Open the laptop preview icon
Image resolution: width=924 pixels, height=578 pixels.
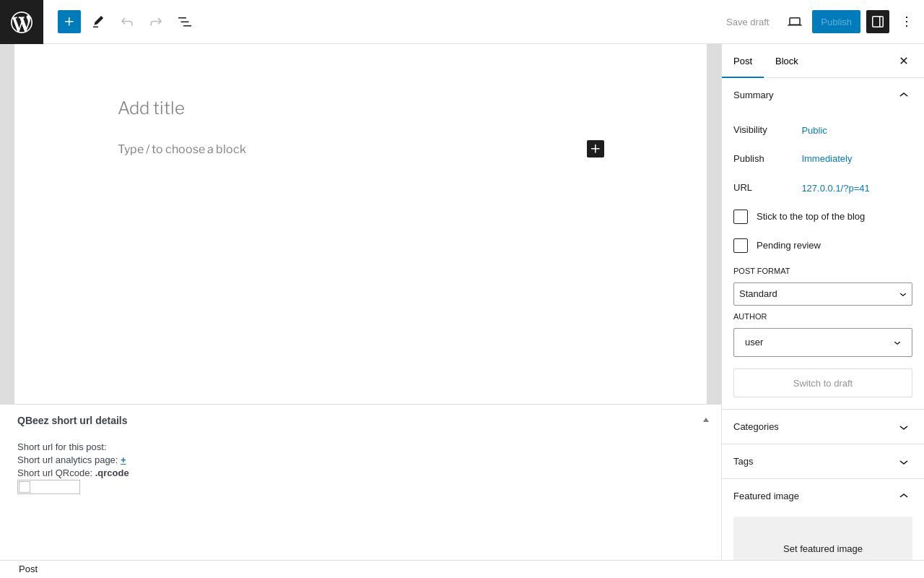[x=795, y=22]
